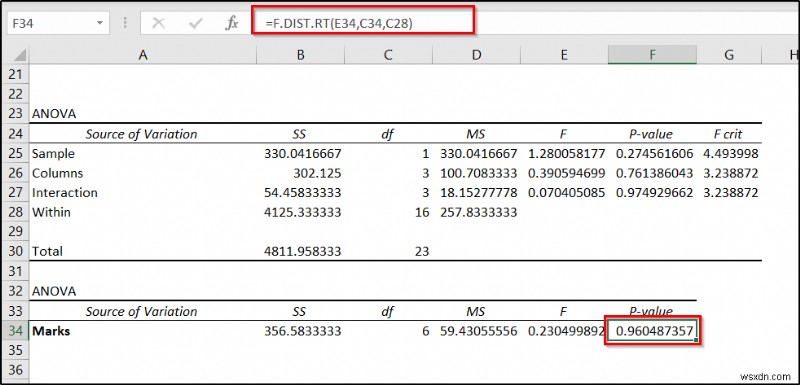Click df value 16 in Within row
This screenshot has width=800, height=385.
pos(422,212)
